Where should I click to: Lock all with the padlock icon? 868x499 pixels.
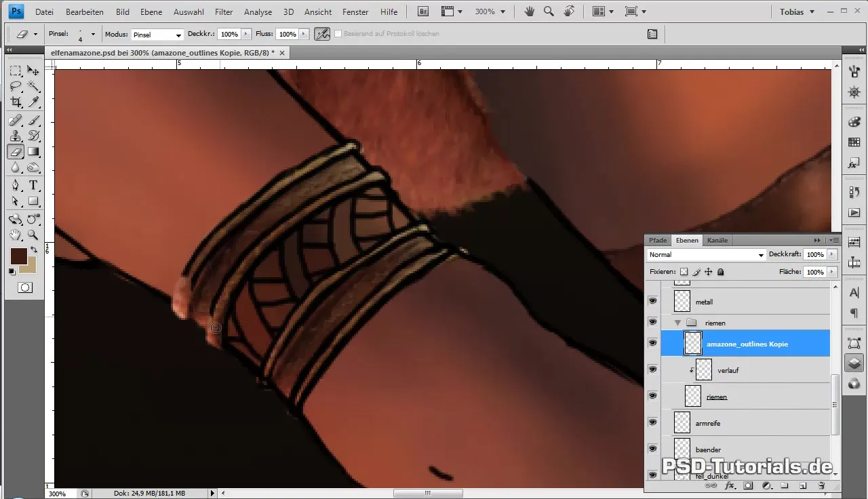click(721, 272)
